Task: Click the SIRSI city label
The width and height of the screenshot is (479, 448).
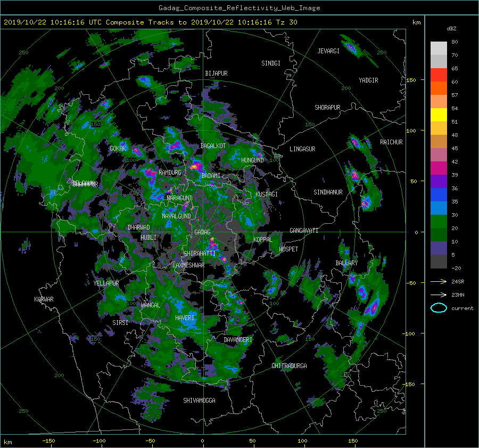Action: (120, 322)
